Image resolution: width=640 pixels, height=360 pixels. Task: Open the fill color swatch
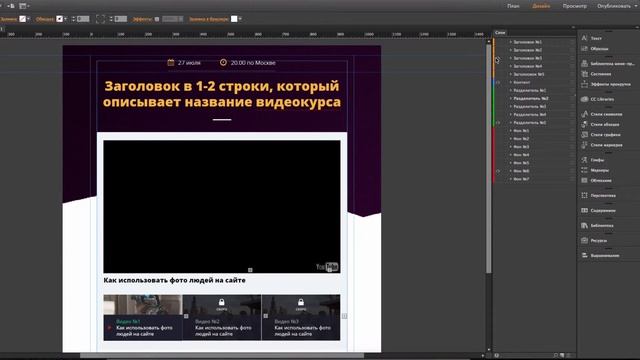pos(23,19)
